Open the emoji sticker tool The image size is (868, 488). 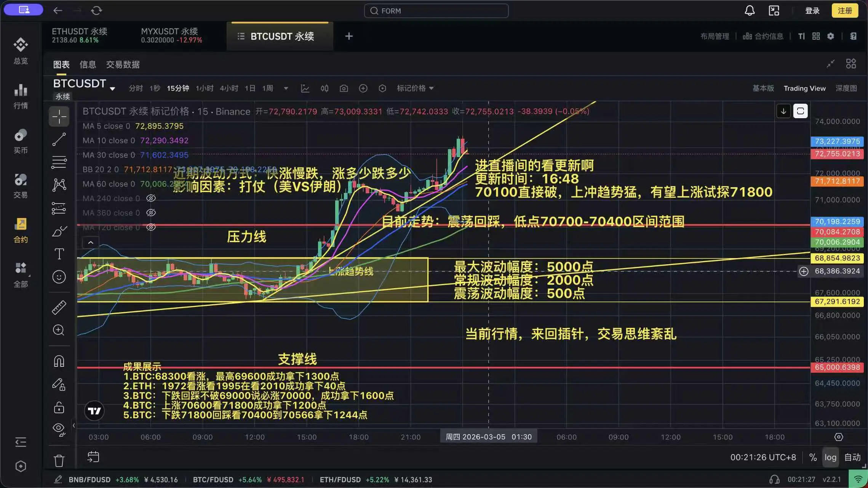[59, 277]
